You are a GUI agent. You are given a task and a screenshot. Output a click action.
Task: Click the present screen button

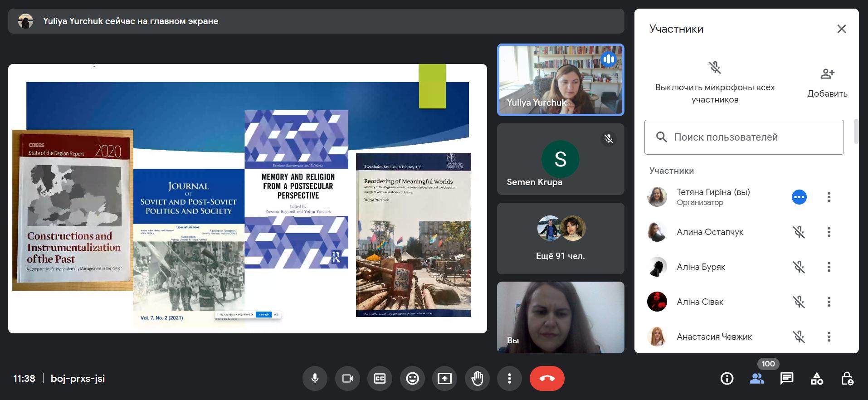[444, 378]
